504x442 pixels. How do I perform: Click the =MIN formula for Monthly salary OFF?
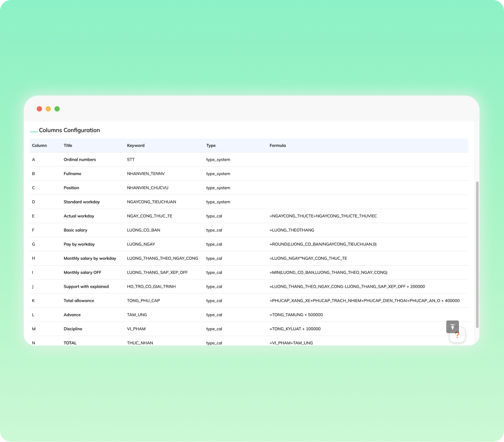click(x=328, y=272)
